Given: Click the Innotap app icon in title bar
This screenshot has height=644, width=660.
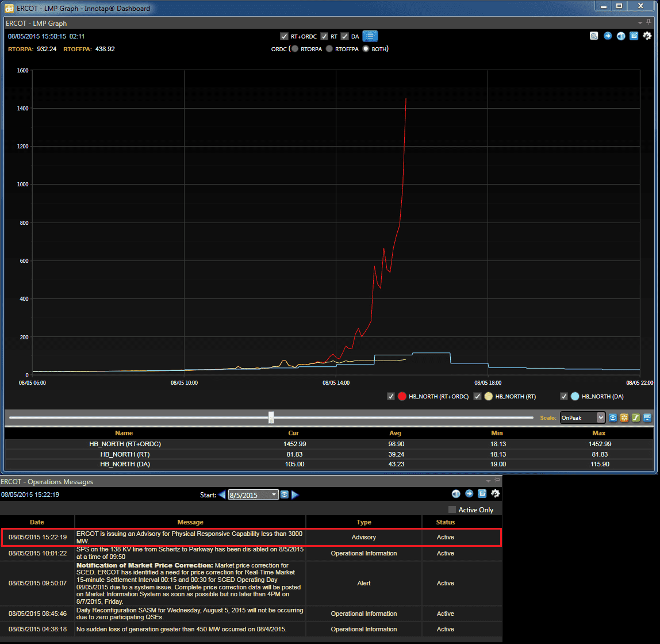Looking at the screenshot, I should tap(9, 9).
